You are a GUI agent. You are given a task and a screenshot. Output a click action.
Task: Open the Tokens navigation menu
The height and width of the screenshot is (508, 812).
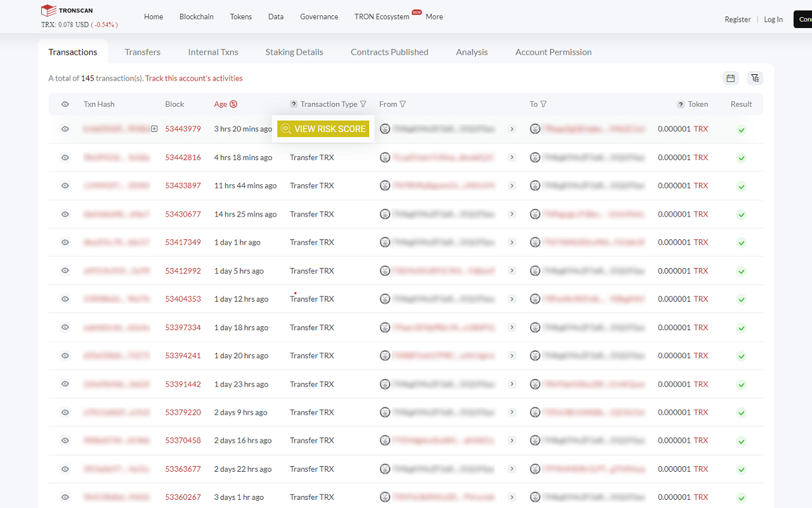click(x=241, y=17)
